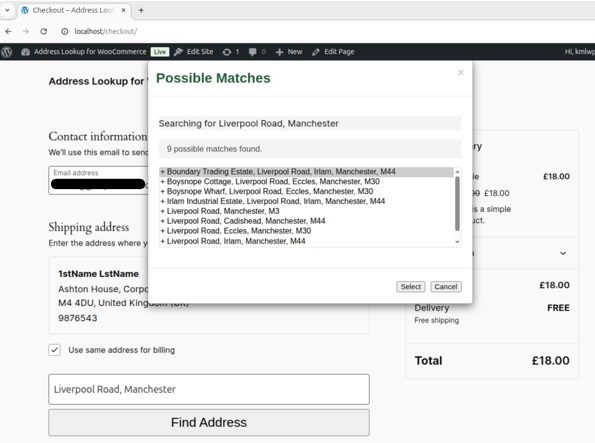Reload the checkout page
595x443 pixels.
click(x=44, y=32)
